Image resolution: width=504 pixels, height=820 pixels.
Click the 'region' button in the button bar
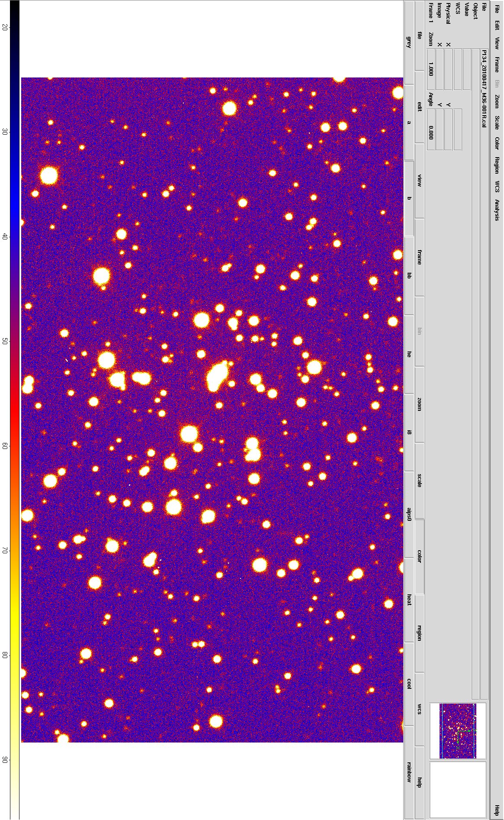[420, 633]
